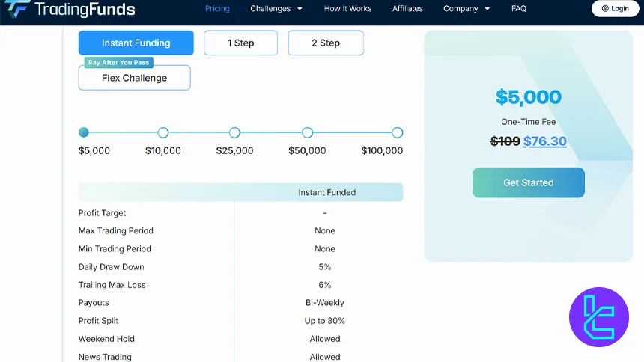Screen dimensions: 644x362
Task: Click the large $5,000 price heading
Action: pyautogui.click(x=528, y=97)
